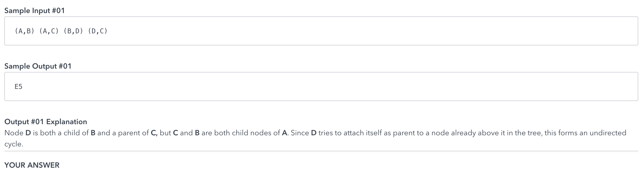Click the (D,C) pair in sample input
Image resolution: width=644 pixels, height=172 pixels.
click(98, 31)
